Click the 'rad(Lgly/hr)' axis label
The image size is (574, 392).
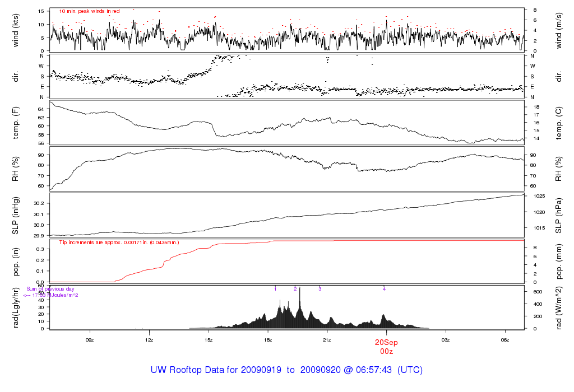(x=15, y=307)
